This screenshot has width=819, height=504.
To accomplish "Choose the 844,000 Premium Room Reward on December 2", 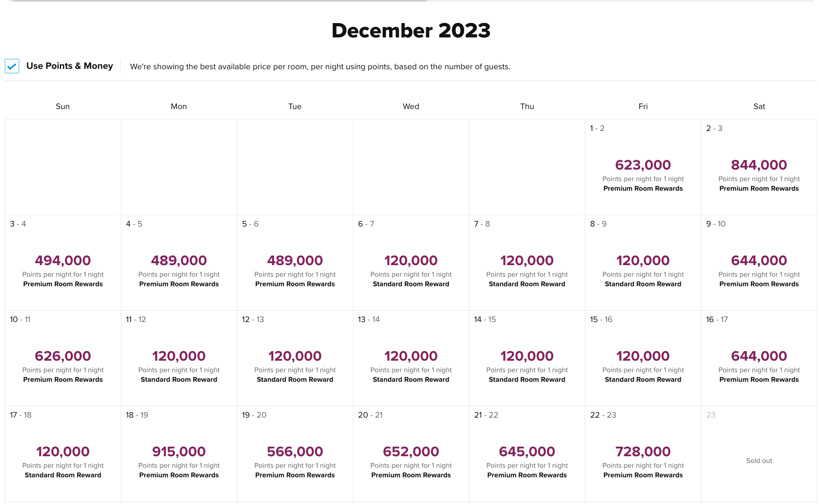I will coord(758,164).
